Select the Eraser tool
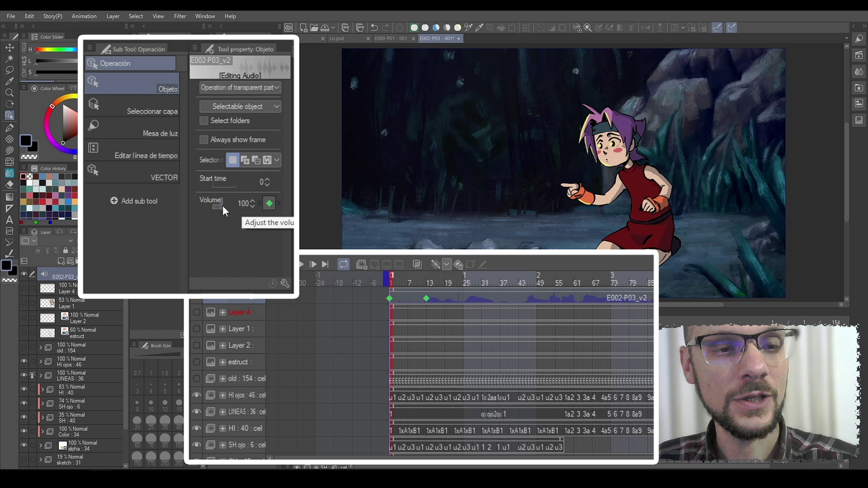Image resolution: width=868 pixels, height=488 pixels. tap(9, 184)
